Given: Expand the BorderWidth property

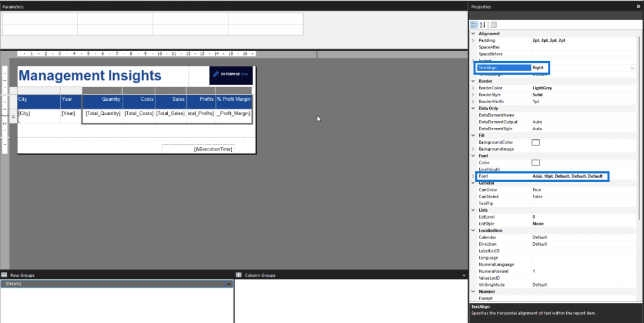Looking at the screenshot, I should click(x=473, y=101).
